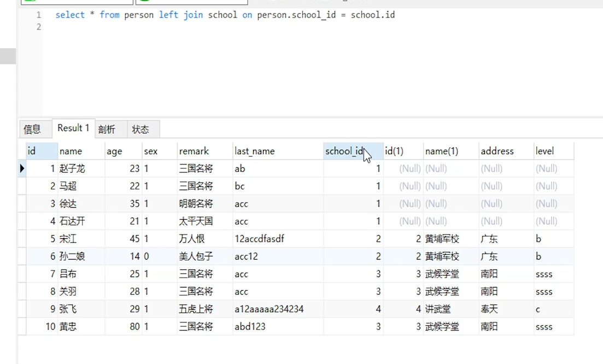Click line number 2 in the editor gutter
Viewport: 603px width, 364px height.
(x=38, y=27)
